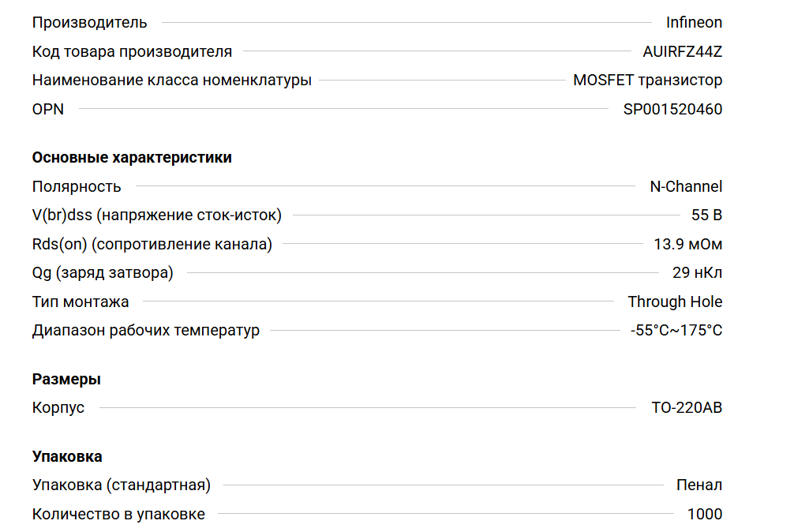
Task: Click the manufacturer value Infineon
Action: (x=694, y=23)
